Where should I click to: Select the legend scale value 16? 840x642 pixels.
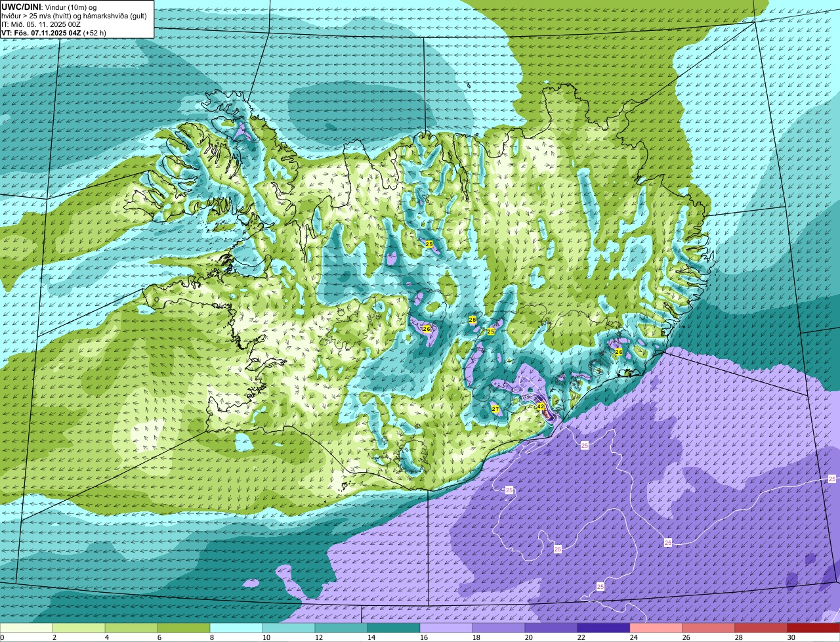pos(423,637)
